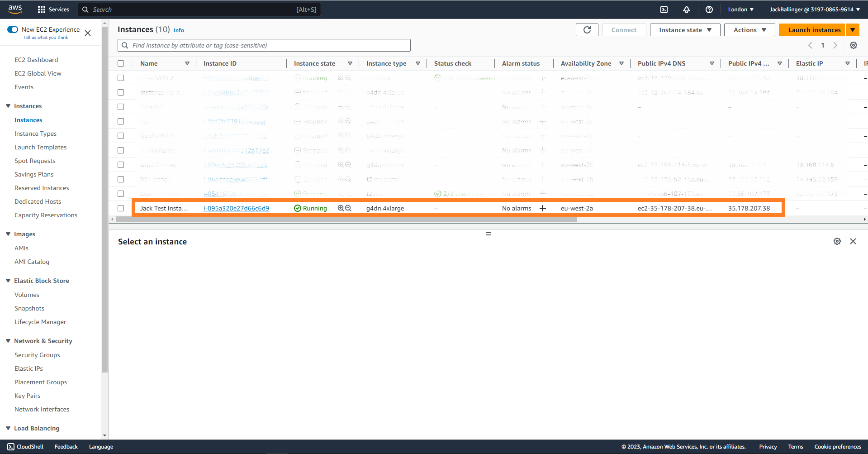Go to Security Groups in sidebar
Screen dimensions: 868x454
click(37, 355)
